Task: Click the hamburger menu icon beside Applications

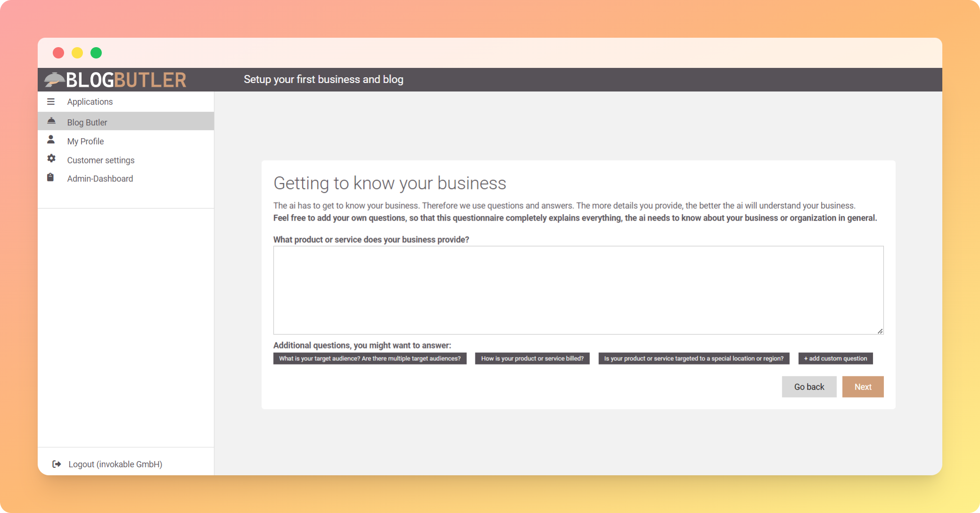Action: click(51, 102)
